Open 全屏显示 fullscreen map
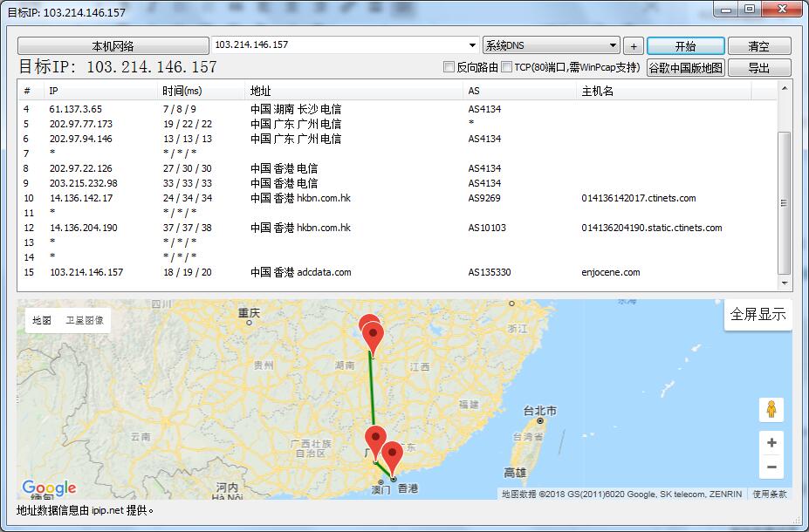Viewport: 809px width, 532px height. coord(758,315)
